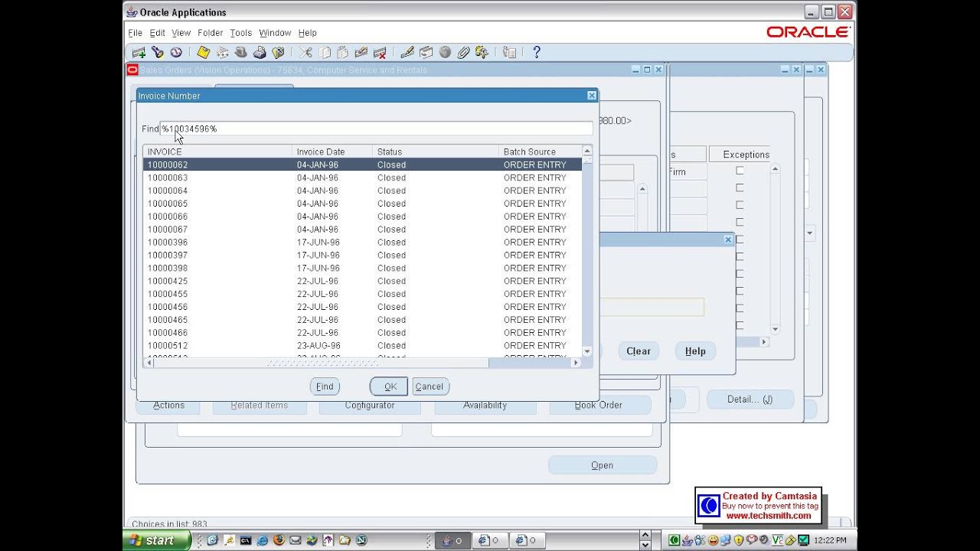Tick the third Exceptions checkbox
The image size is (980, 551).
click(x=740, y=205)
